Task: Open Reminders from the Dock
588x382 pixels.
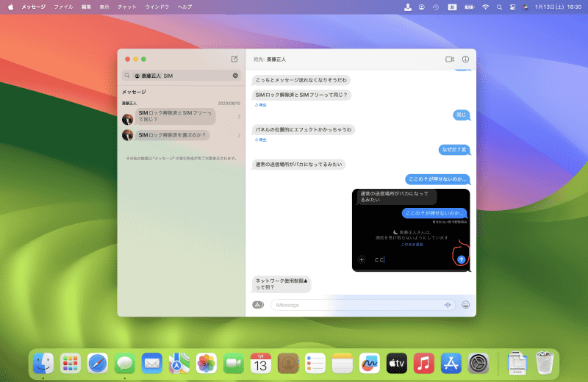Action: coord(315,363)
